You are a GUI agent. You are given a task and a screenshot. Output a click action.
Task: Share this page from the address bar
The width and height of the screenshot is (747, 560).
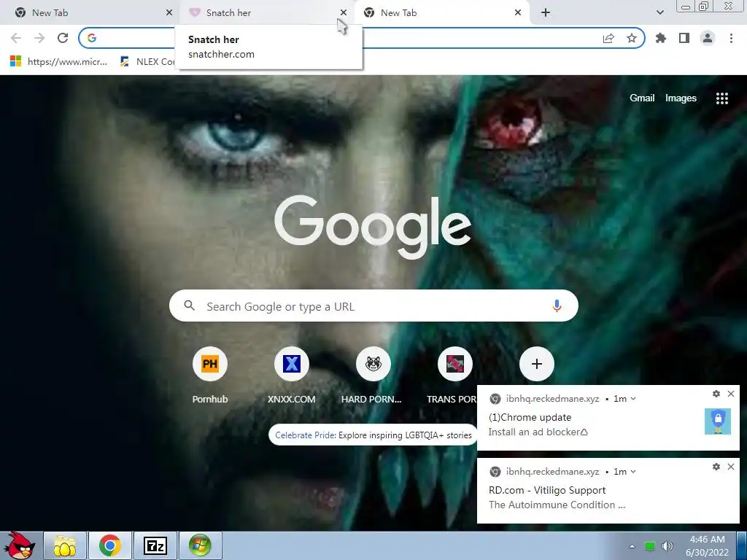click(x=608, y=38)
